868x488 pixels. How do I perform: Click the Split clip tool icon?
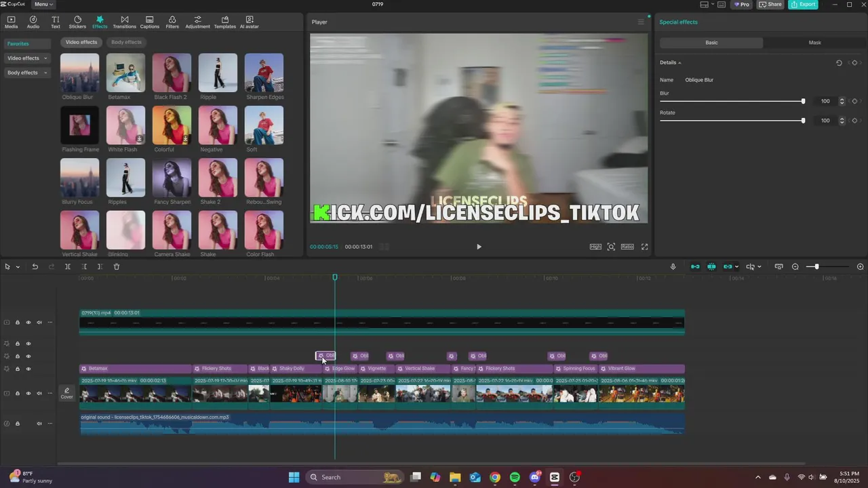tap(67, 266)
